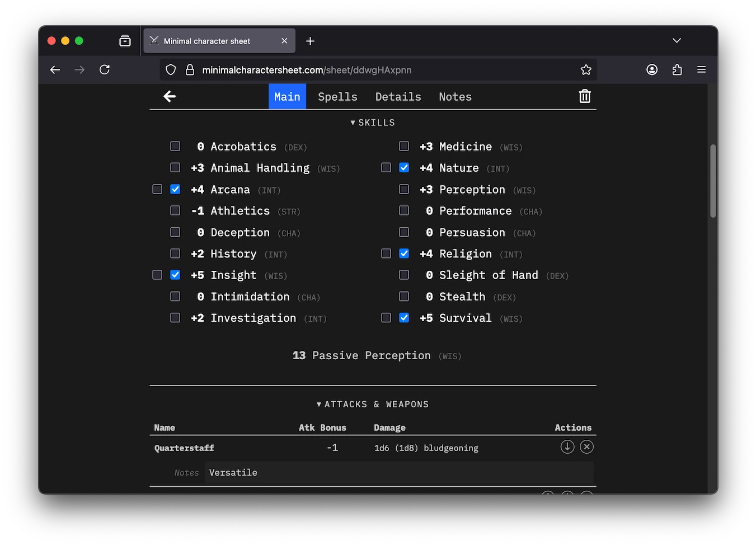The height and width of the screenshot is (545, 756).
Task: Edit the Versatile notes field
Action: [x=398, y=473]
